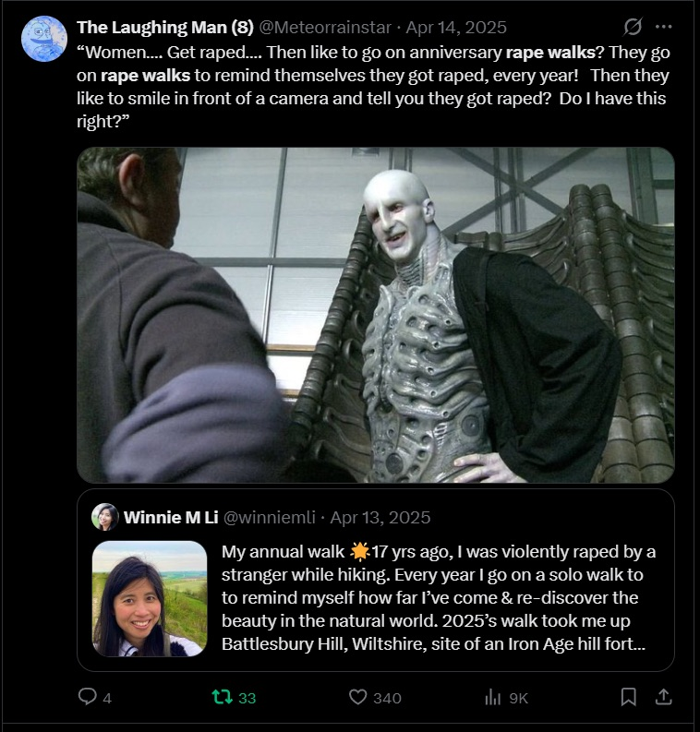The width and height of the screenshot is (700, 732).
Task: Open the share upload icon
Action: pyautogui.click(x=664, y=697)
